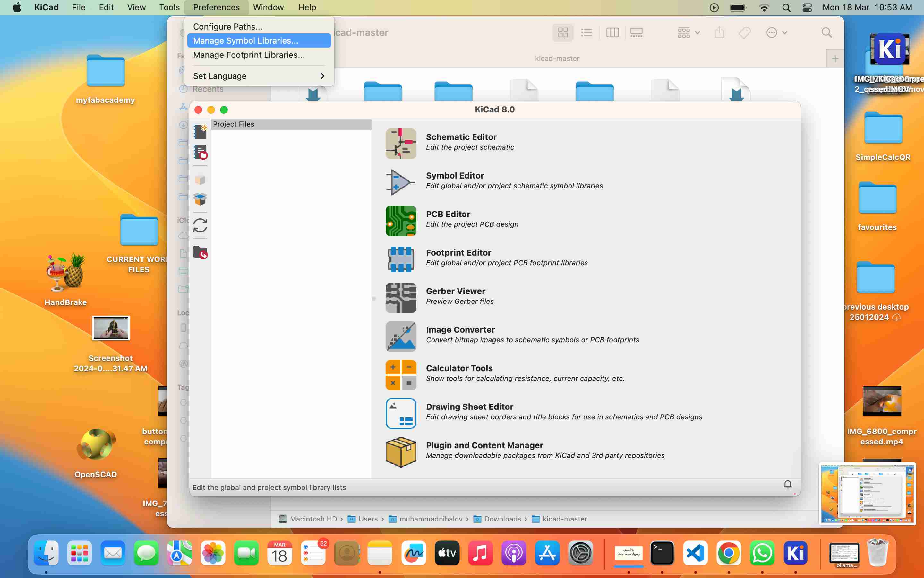
Task: Click the PCB Editor title text
Action: point(448,214)
